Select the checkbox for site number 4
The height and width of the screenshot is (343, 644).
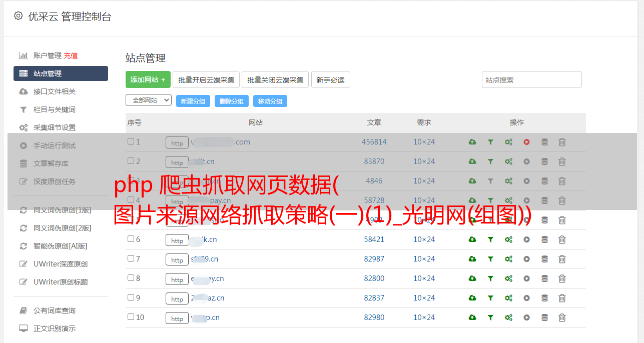tap(131, 200)
